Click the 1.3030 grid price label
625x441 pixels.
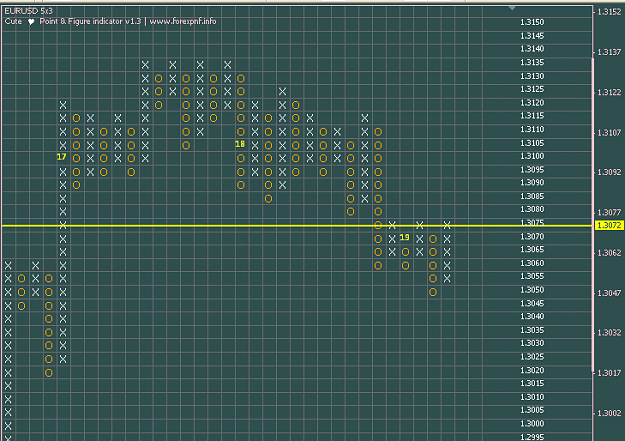[532, 343]
